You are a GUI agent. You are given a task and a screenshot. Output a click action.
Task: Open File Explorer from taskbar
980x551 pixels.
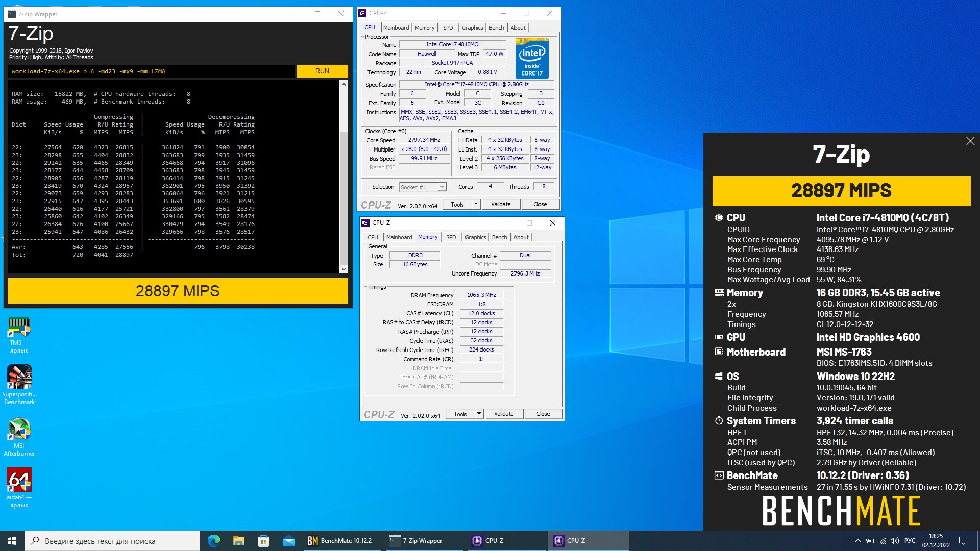[x=239, y=541]
